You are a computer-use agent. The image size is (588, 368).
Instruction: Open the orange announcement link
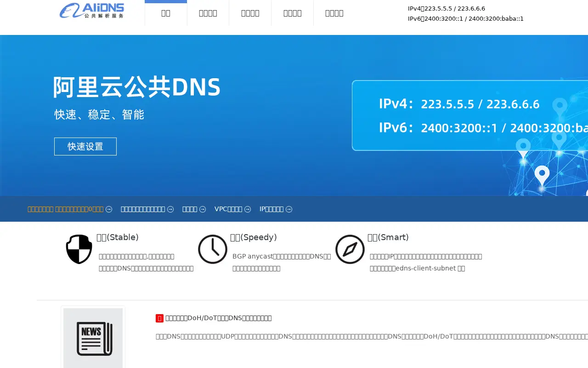click(x=66, y=209)
